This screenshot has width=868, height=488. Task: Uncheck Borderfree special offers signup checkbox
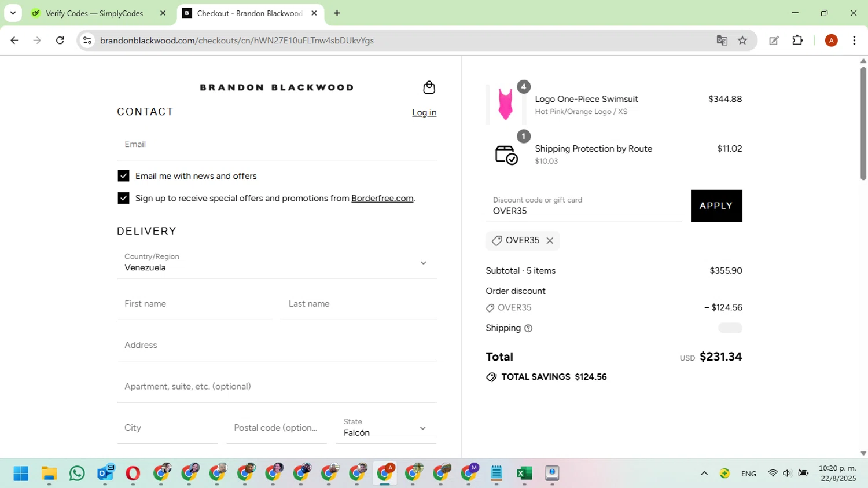pos(123,198)
